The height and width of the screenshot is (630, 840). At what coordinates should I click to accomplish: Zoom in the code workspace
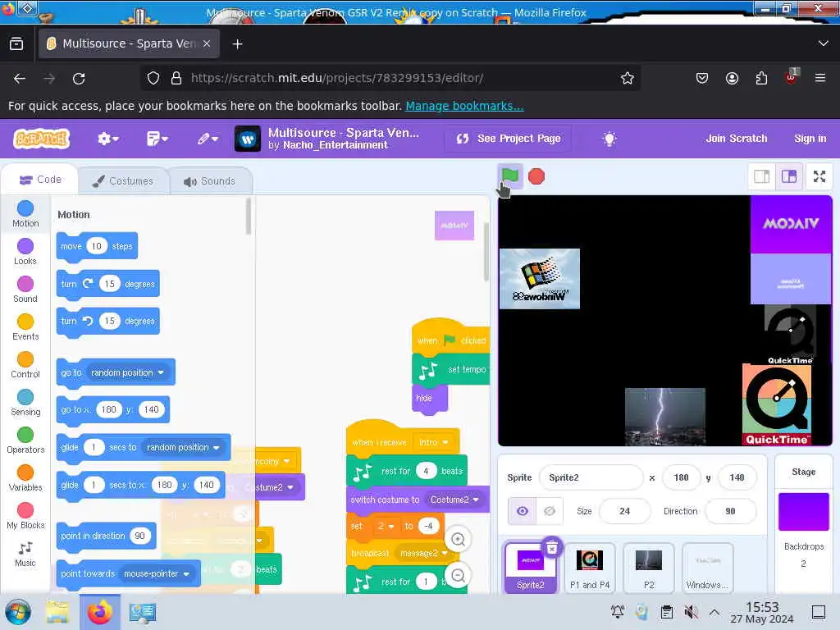pos(458,539)
